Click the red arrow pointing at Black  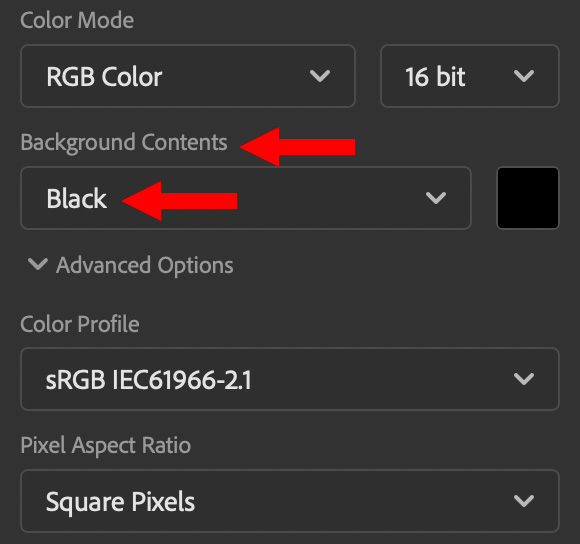point(179,201)
